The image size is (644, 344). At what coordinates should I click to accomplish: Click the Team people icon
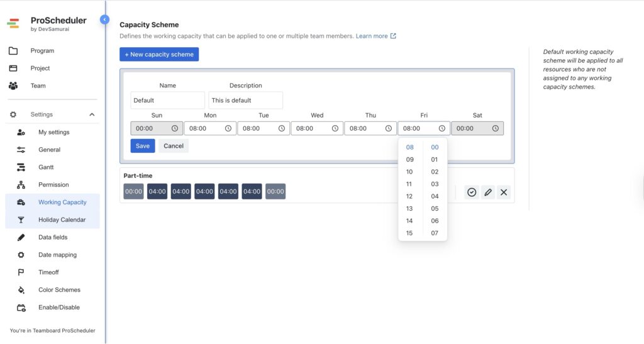coord(13,86)
